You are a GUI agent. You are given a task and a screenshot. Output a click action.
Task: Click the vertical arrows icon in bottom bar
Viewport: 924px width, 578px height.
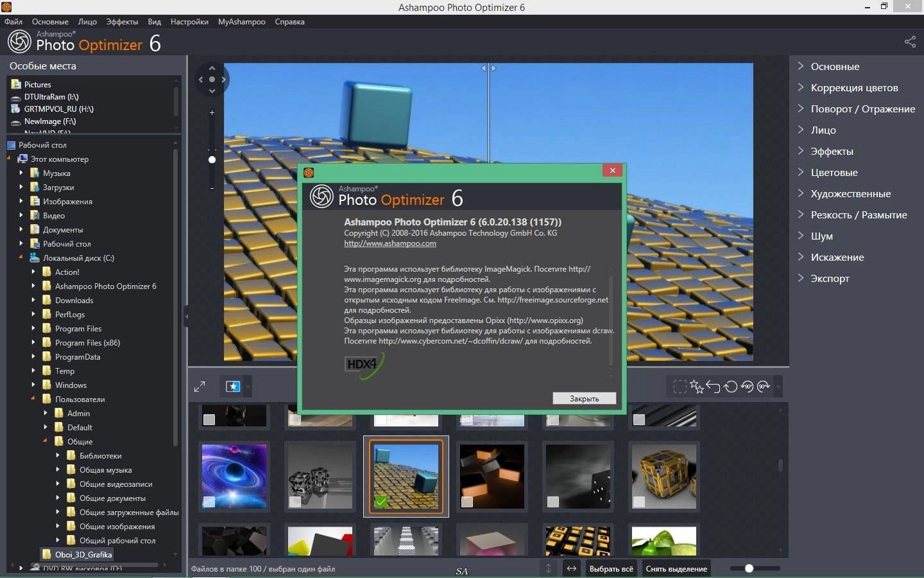pyautogui.click(x=549, y=568)
